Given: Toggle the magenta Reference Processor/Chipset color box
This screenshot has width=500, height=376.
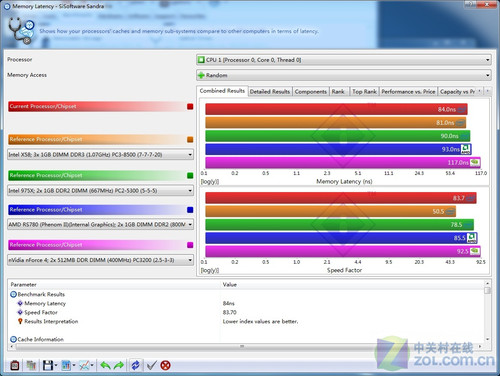Looking at the screenshot, I should coord(190,245).
